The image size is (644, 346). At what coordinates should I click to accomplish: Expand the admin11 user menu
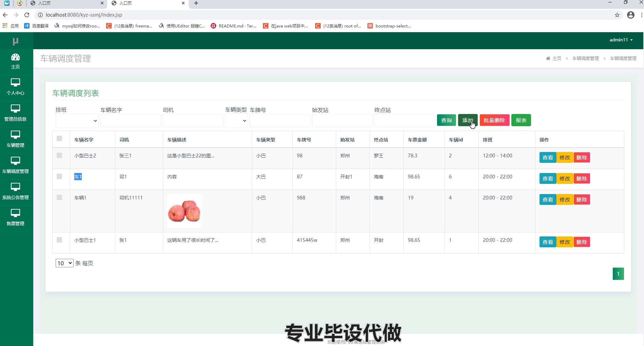pyautogui.click(x=621, y=40)
